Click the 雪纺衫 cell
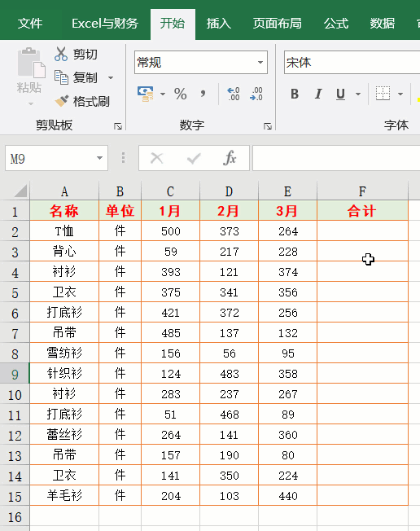The image size is (420, 531). [64, 353]
